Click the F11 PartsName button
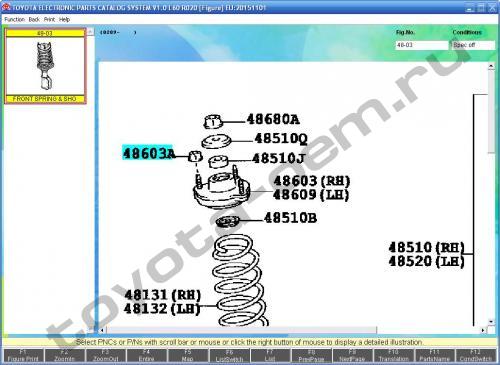The height and width of the screenshot is (365, 500). coord(434,356)
